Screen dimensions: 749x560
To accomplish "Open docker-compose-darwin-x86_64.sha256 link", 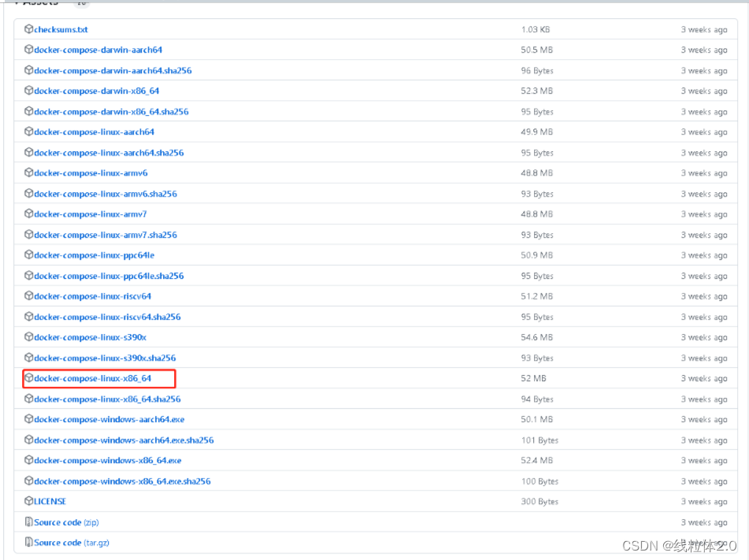I will (x=111, y=112).
